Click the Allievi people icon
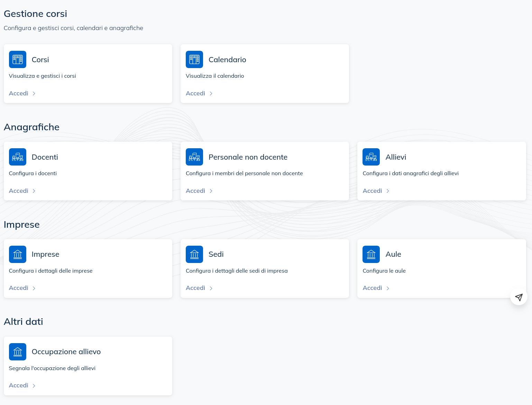 point(371,157)
